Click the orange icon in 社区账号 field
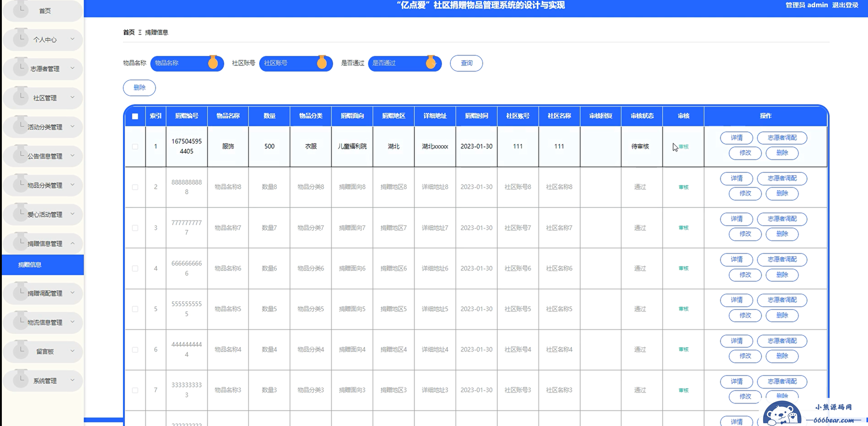868x426 pixels. click(322, 62)
